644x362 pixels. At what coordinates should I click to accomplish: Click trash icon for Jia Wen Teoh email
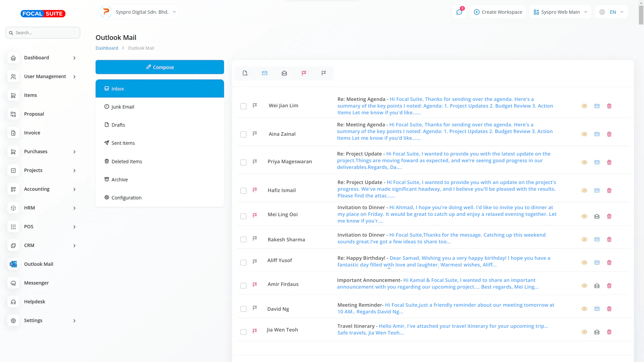(x=609, y=332)
